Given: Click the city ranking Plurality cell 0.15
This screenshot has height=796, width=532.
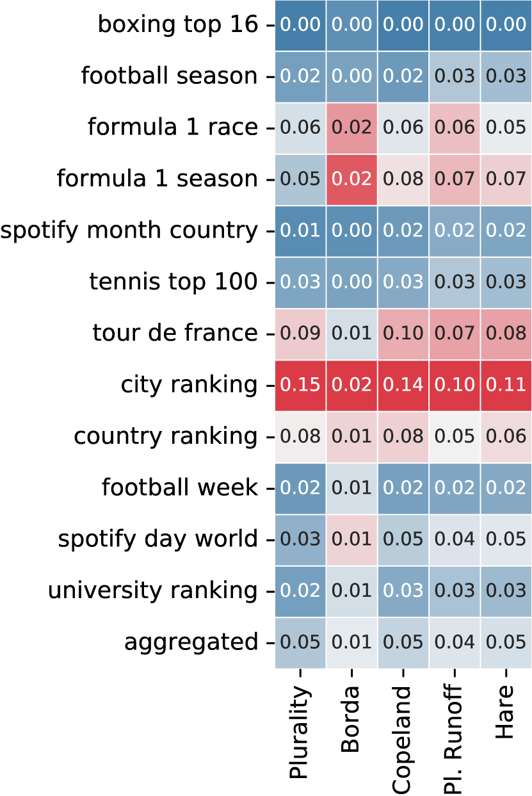Looking at the screenshot, I should coord(301,385).
